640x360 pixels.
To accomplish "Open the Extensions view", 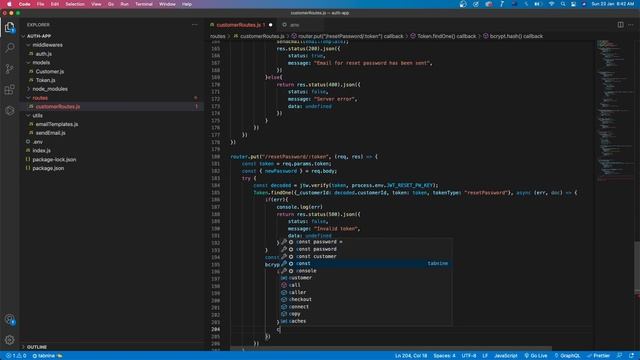I will (9, 90).
